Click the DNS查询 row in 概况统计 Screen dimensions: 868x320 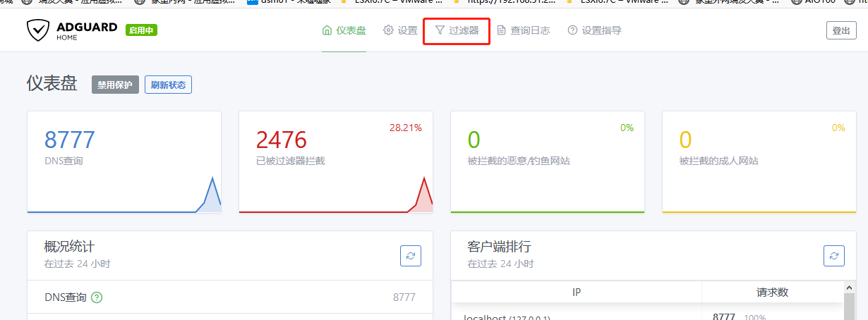coord(229,297)
